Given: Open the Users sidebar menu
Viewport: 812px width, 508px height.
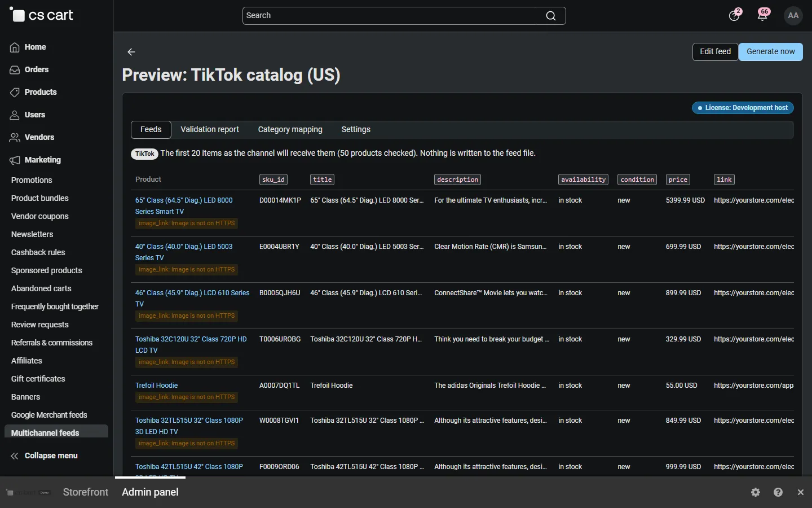Looking at the screenshot, I should pos(34,115).
